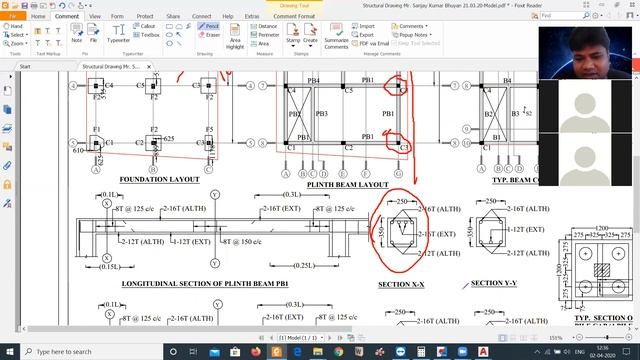The height and width of the screenshot is (360, 640).
Task: Select the Textbox tool
Action: pos(146,35)
